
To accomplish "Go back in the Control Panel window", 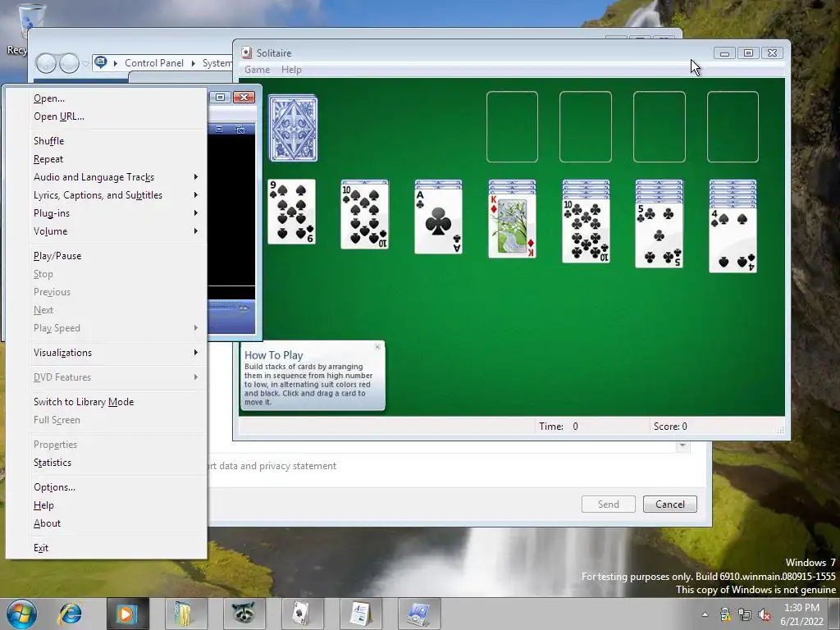I will (x=46, y=63).
